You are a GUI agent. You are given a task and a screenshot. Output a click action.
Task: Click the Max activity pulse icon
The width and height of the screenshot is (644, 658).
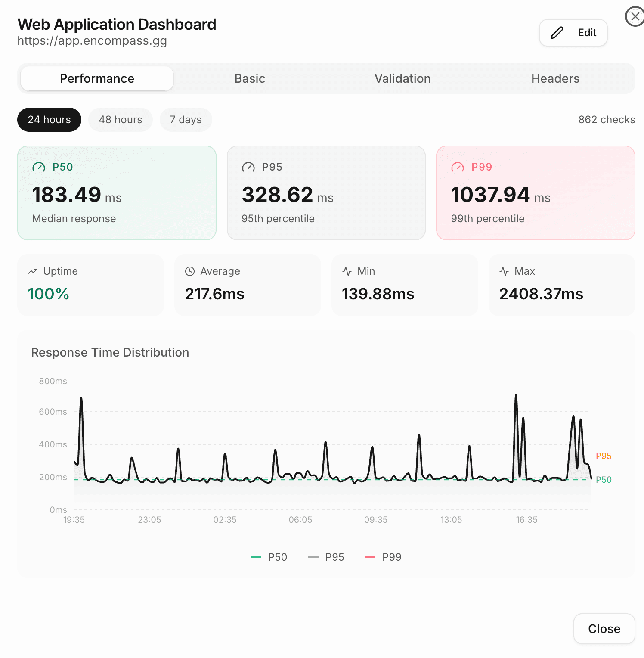(x=504, y=271)
